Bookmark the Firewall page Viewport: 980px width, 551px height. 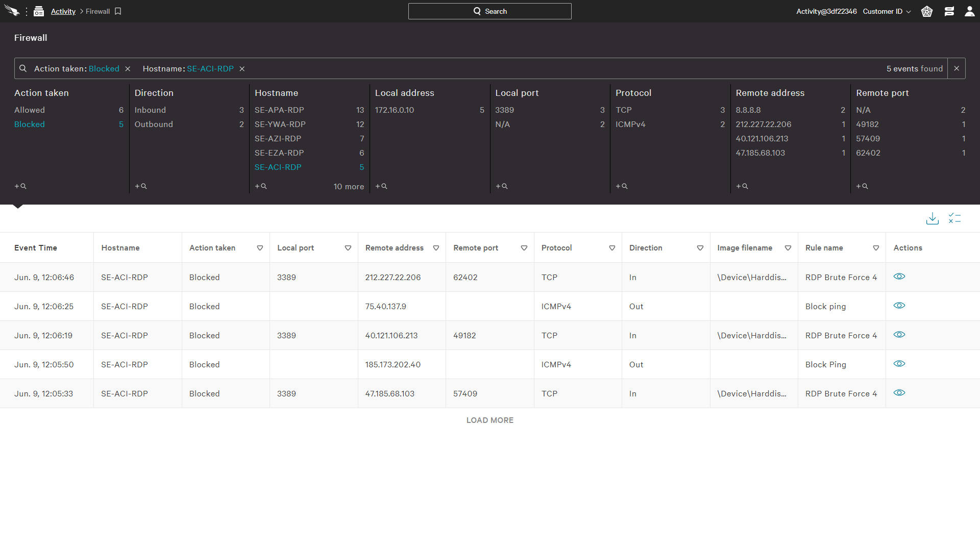pos(118,11)
